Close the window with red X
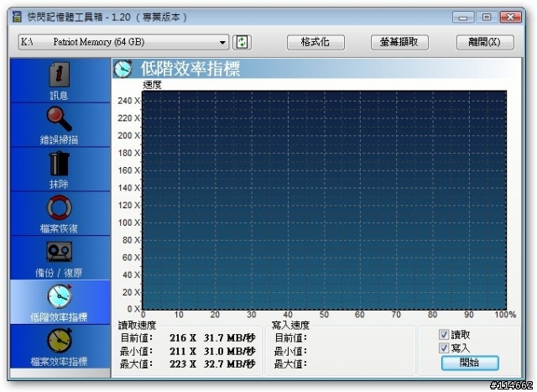 point(510,17)
